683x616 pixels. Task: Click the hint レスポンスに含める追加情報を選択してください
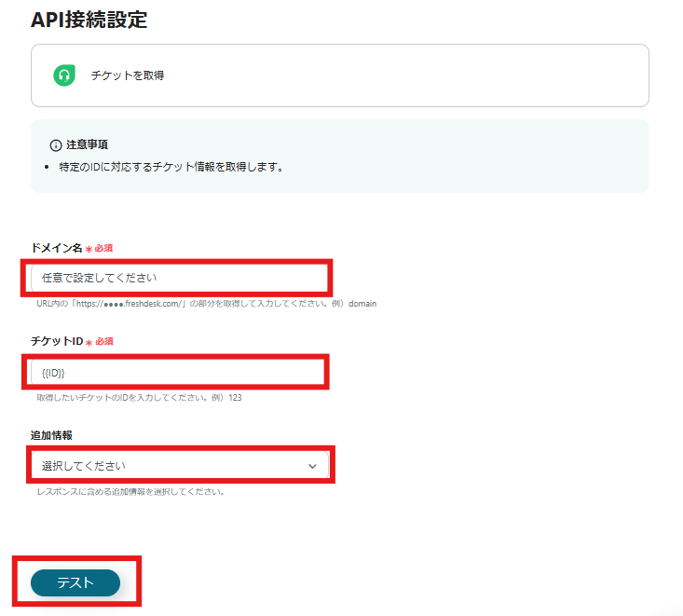click(130, 492)
